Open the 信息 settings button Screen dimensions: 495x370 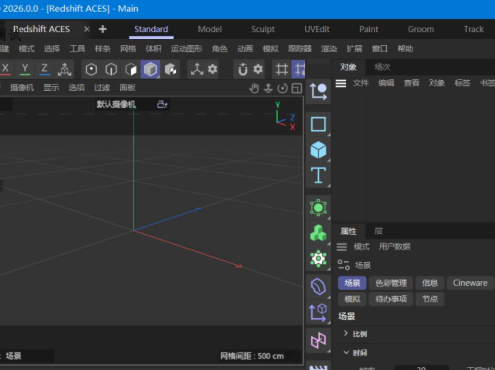[430, 283]
